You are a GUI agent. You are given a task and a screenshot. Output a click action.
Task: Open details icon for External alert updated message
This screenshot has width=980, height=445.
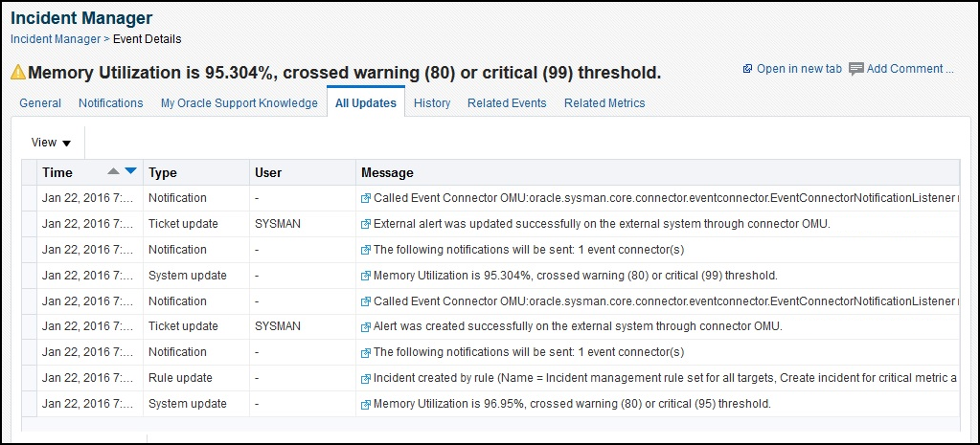coord(366,224)
